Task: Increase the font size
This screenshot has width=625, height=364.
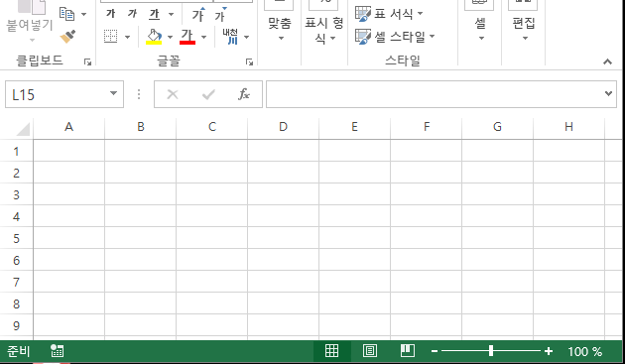Action: tap(198, 14)
